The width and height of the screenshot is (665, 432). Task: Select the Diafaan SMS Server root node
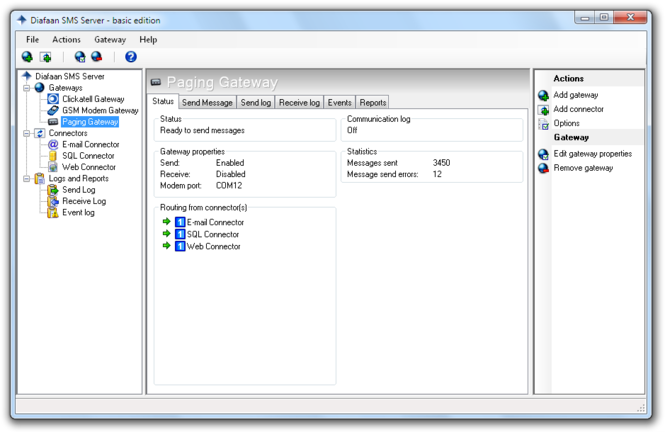pos(70,76)
